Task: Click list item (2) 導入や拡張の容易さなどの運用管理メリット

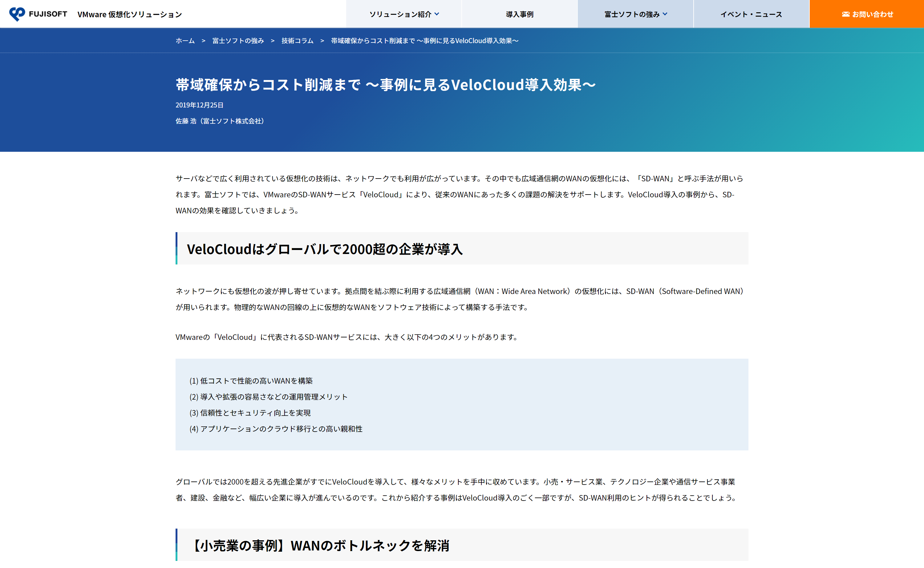Action: (x=269, y=397)
